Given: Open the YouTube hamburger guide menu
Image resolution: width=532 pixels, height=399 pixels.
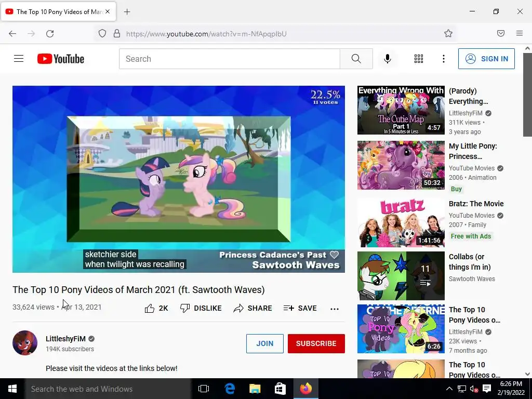Looking at the screenshot, I should (19, 59).
